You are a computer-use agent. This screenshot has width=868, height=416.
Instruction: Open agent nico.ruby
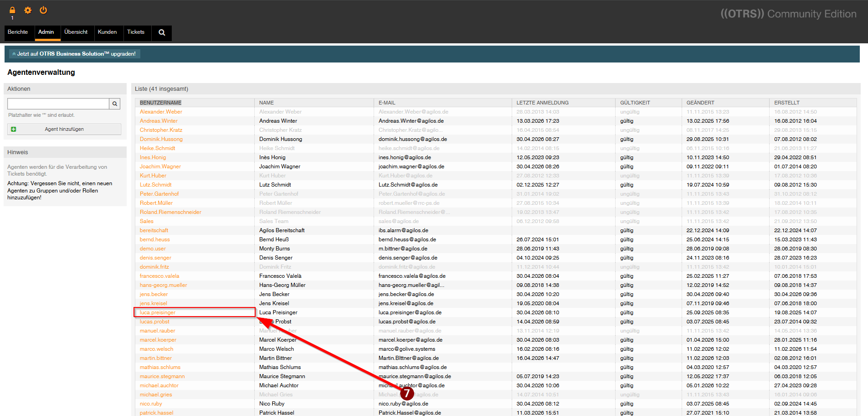(x=151, y=404)
